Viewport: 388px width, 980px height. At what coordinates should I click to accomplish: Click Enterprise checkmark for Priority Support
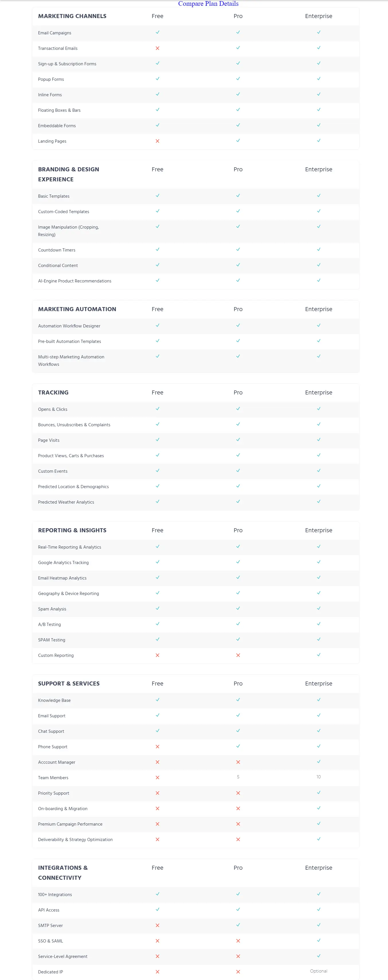[319, 792]
